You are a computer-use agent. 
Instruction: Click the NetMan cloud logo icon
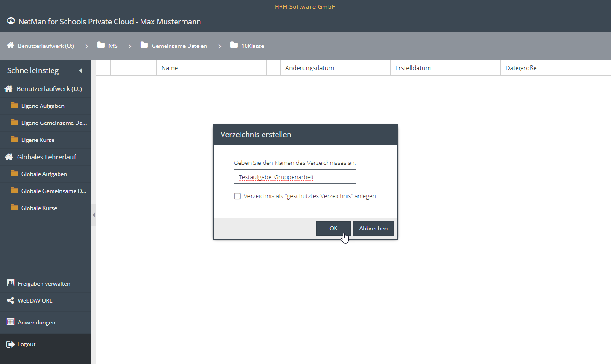tap(11, 21)
